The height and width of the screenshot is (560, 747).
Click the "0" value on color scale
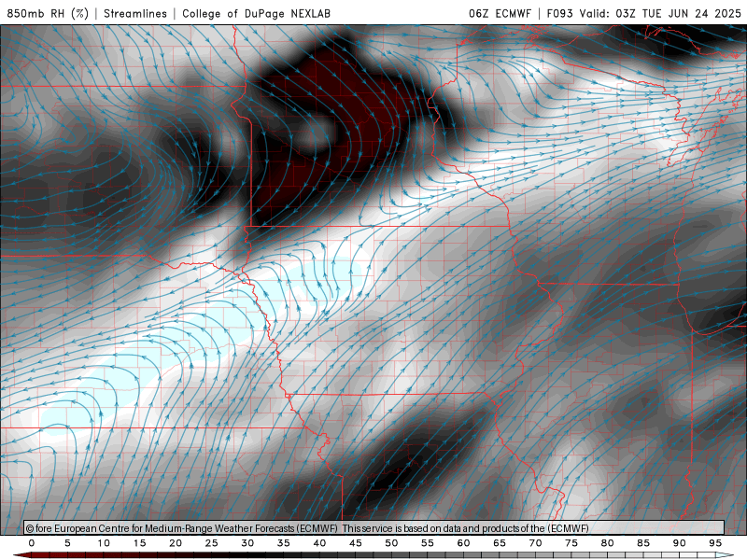click(32, 543)
